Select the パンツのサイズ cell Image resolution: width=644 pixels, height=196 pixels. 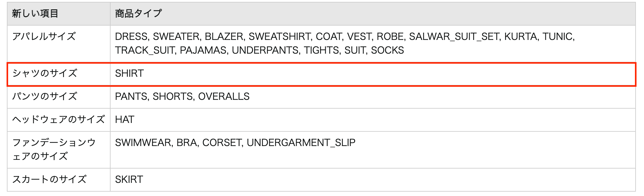click(x=59, y=97)
